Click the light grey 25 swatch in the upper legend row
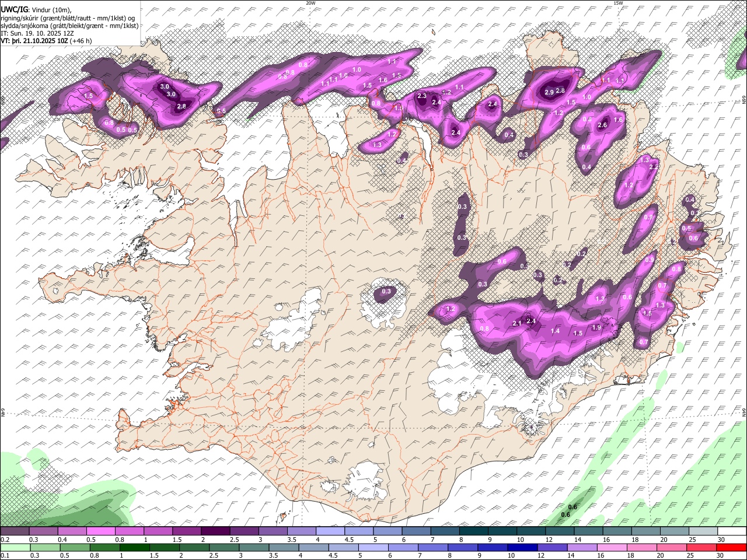 click(703, 531)
